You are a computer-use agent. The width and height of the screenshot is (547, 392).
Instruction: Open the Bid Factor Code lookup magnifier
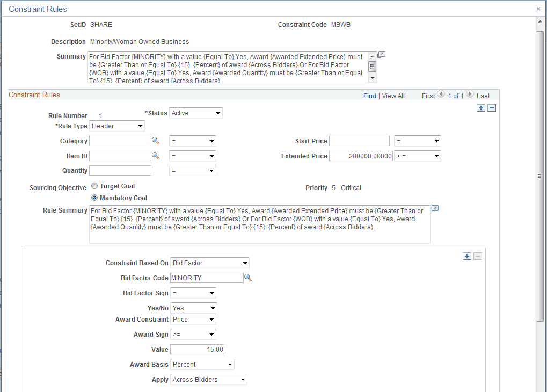click(x=247, y=278)
